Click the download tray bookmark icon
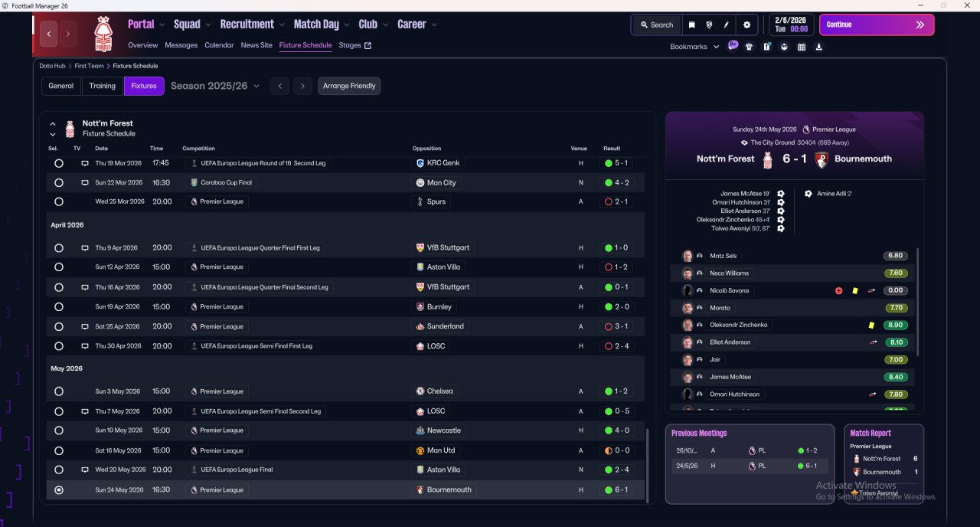 click(x=819, y=47)
